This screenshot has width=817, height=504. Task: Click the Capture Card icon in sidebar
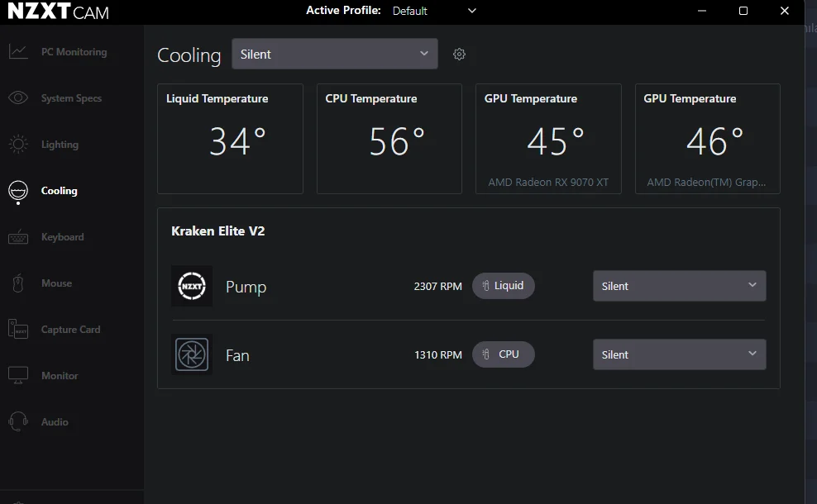pos(18,329)
